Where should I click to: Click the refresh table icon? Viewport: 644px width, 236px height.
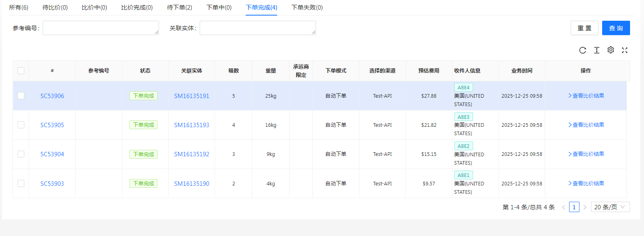583,50
